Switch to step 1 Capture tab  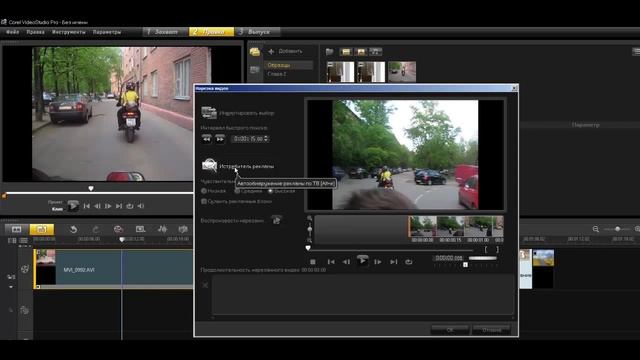[x=165, y=31]
